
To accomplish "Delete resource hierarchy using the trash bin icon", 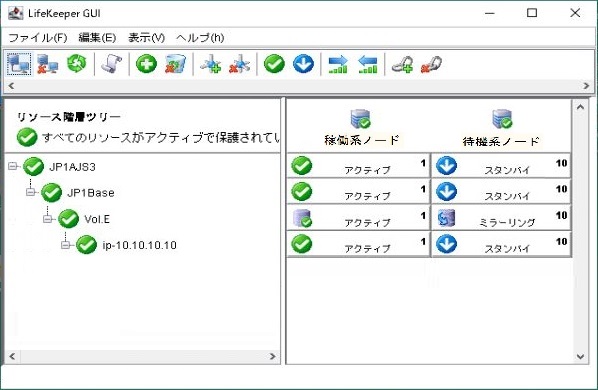I will [175, 64].
